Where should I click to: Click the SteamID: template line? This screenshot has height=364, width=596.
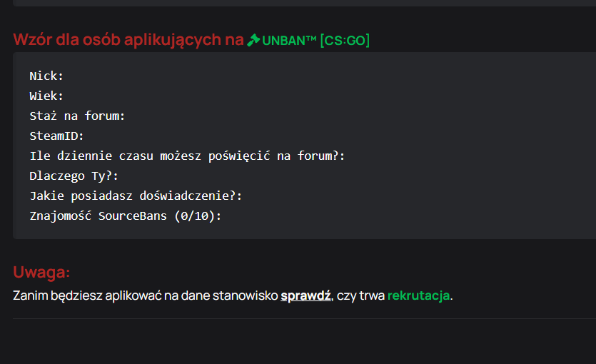(56, 136)
